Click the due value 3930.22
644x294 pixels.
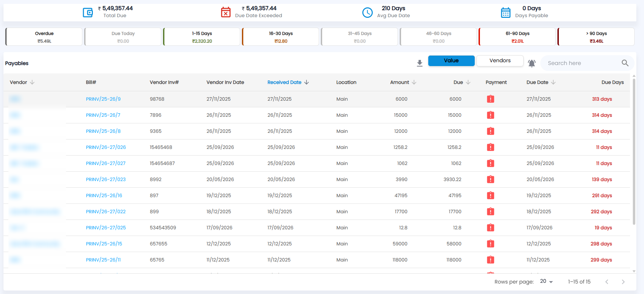[452, 179]
